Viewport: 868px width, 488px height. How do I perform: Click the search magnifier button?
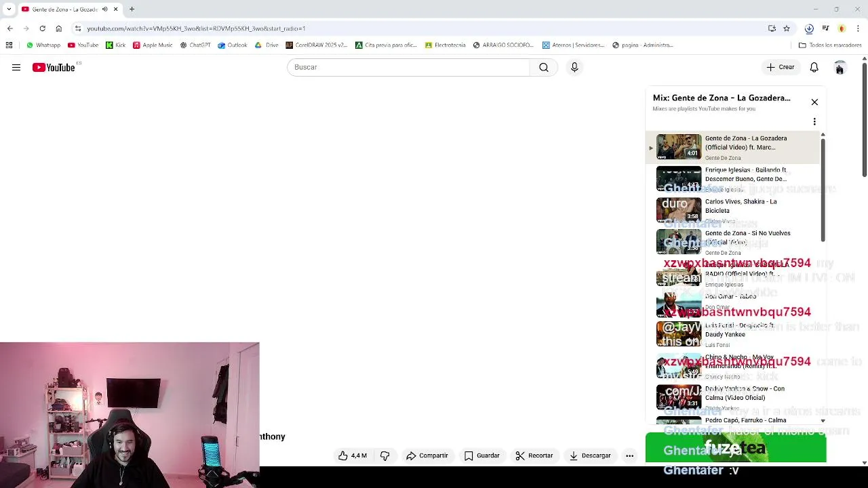tap(544, 67)
